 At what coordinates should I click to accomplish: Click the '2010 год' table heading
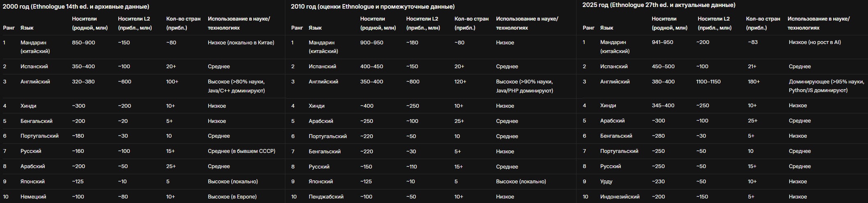click(x=372, y=7)
